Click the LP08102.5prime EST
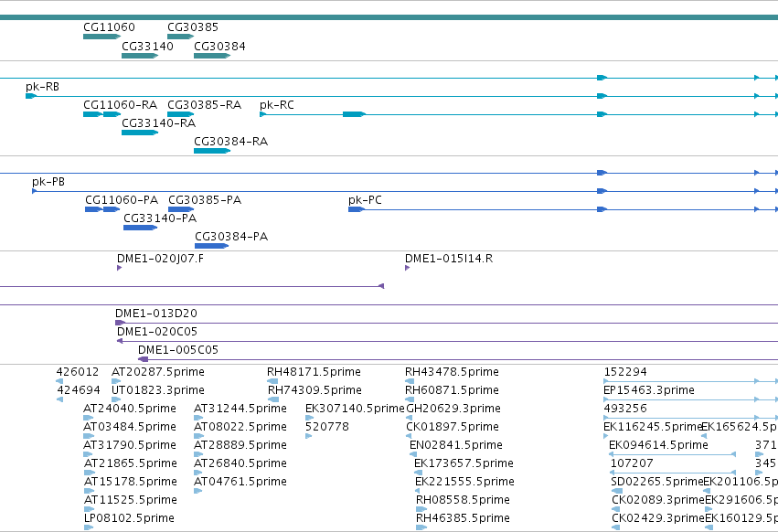This screenshot has width=778, height=532. pos(129,518)
